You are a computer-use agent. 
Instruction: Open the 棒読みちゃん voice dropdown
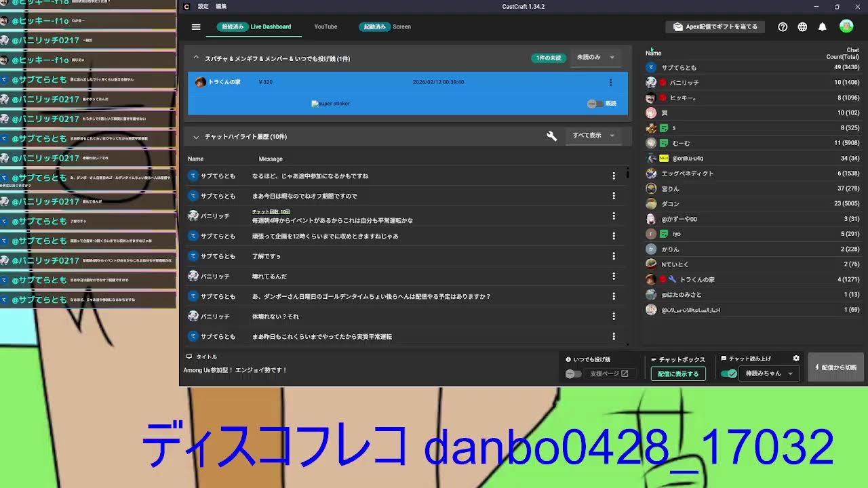770,373
